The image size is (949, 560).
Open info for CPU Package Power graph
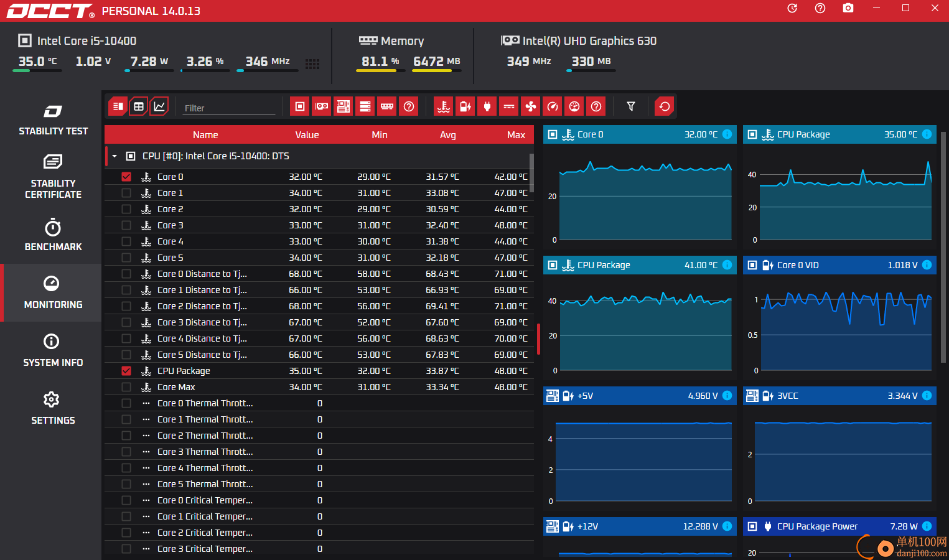927,526
